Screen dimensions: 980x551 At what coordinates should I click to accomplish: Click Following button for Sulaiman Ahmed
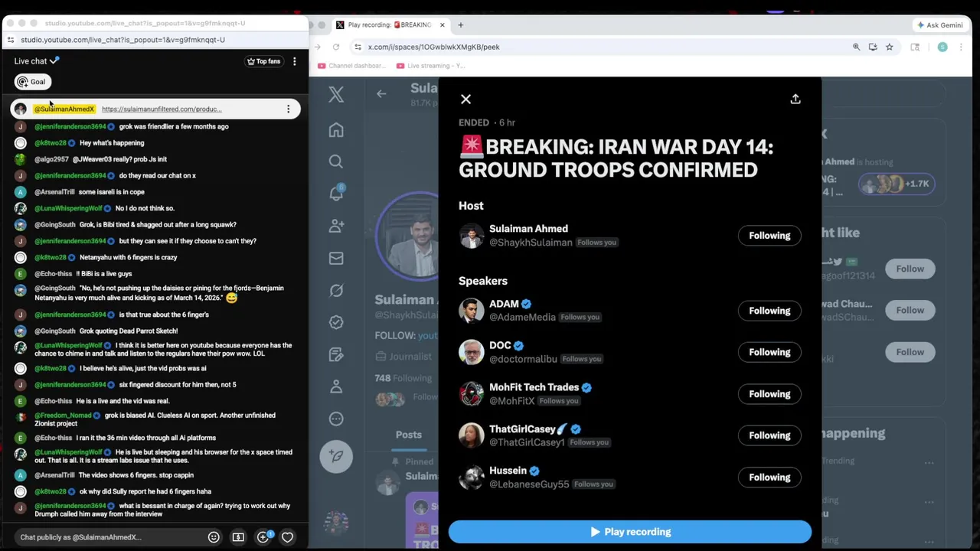(769, 236)
